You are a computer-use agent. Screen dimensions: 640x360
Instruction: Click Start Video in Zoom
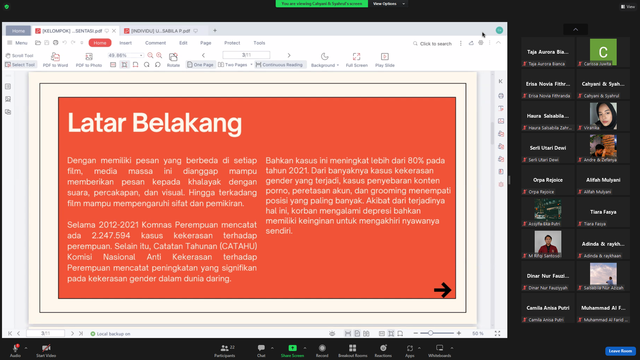46,350
